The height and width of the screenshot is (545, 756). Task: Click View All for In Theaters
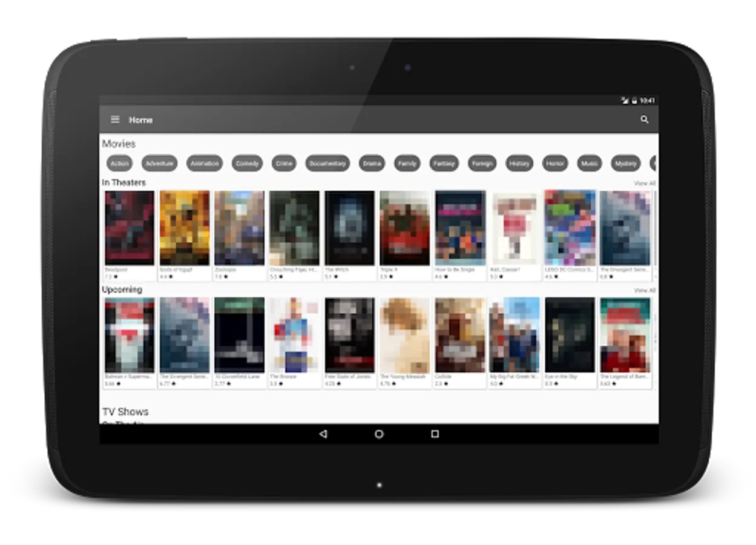(x=645, y=183)
